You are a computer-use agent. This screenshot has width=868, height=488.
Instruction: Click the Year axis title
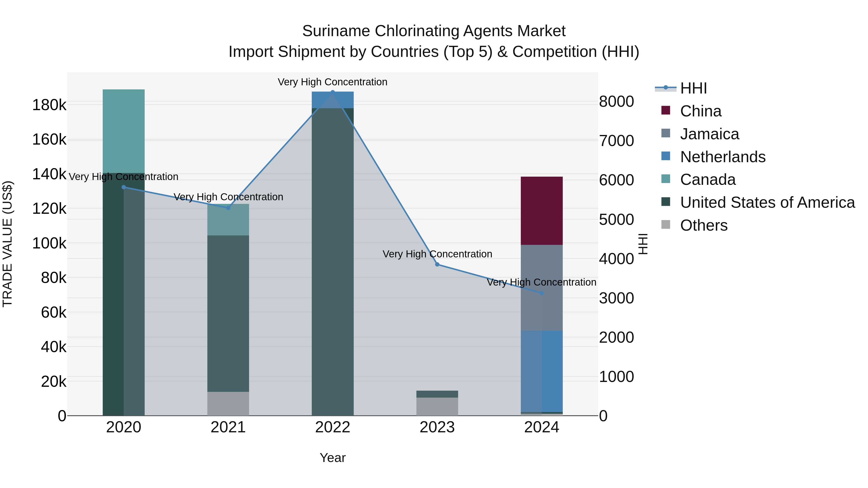pos(332,458)
